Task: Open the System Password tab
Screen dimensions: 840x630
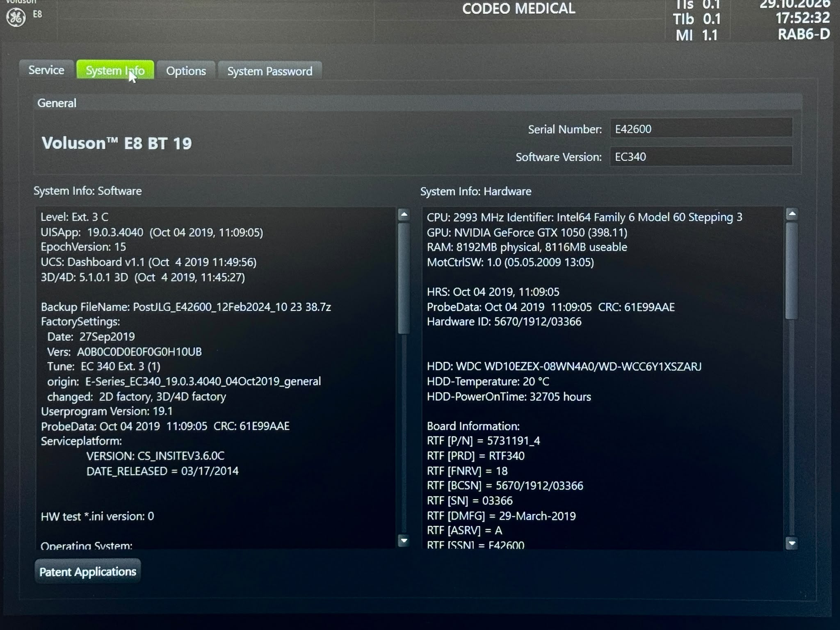Action: point(270,71)
